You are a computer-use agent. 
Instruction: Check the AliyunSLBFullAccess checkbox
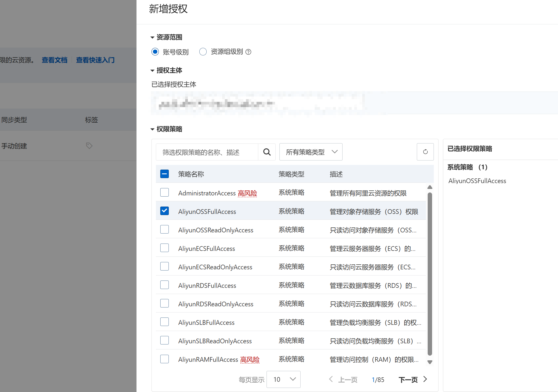[164, 322]
